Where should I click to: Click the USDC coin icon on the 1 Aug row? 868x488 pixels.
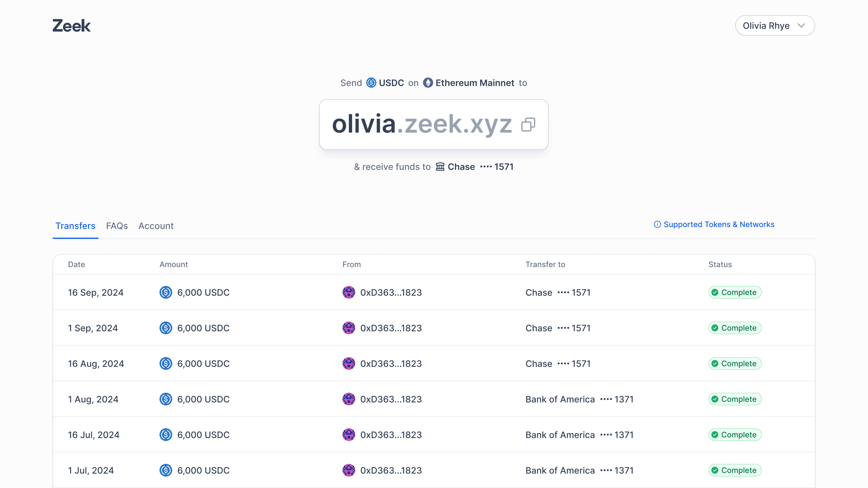click(x=165, y=399)
